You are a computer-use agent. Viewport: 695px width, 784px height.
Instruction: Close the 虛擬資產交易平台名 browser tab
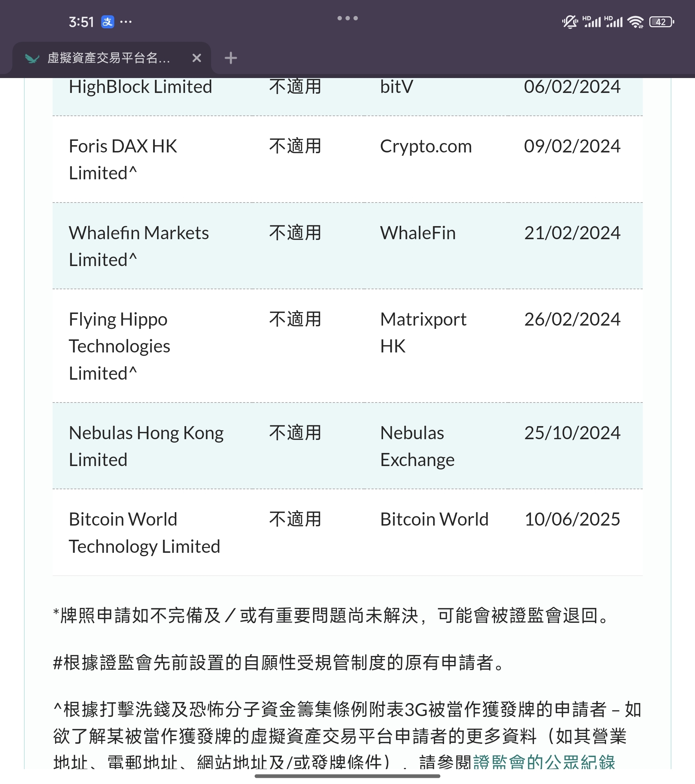(x=197, y=58)
